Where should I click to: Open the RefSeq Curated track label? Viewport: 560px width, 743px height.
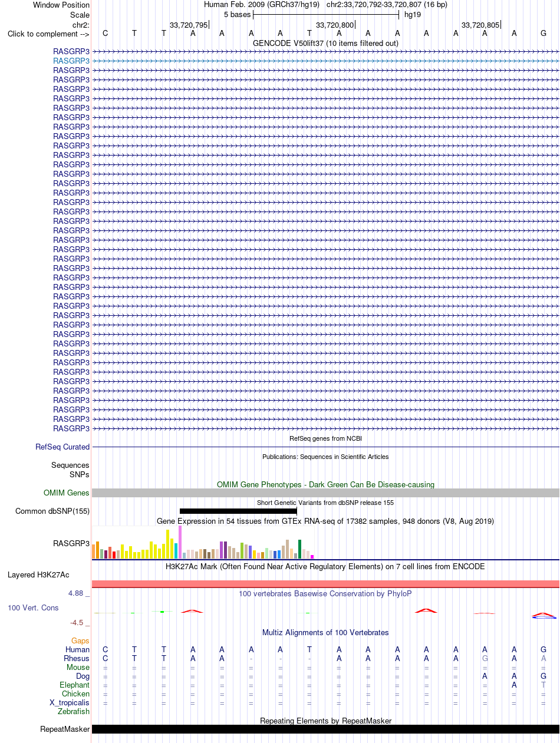click(62, 447)
